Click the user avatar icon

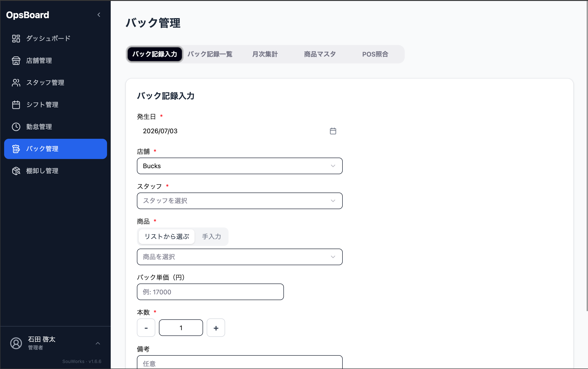pyautogui.click(x=16, y=343)
